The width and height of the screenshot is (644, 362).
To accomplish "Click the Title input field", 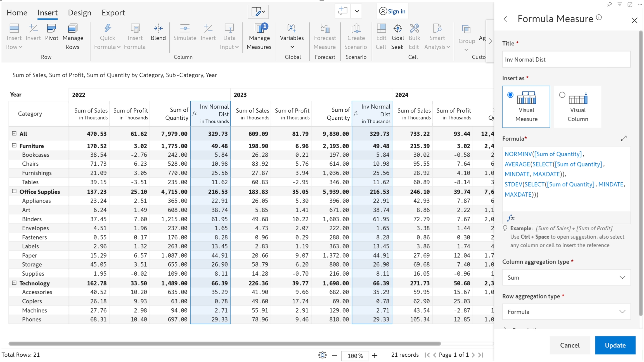I will point(566,59).
